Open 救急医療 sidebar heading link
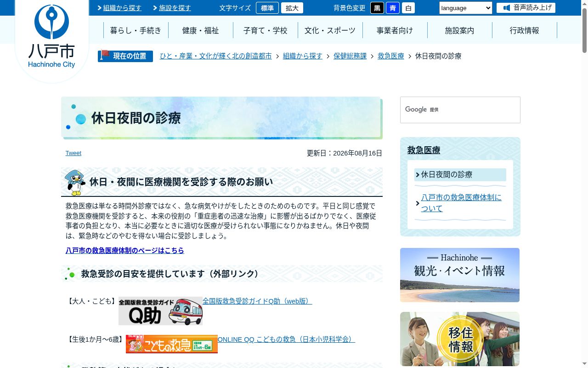The height and width of the screenshot is (368, 588). (424, 150)
